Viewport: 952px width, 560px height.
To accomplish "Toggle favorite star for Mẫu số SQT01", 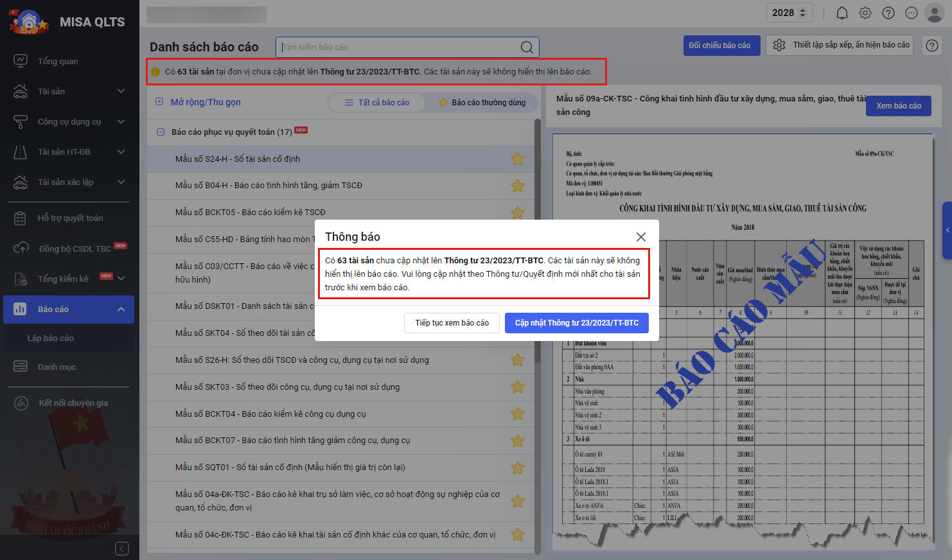I will tap(518, 468).
